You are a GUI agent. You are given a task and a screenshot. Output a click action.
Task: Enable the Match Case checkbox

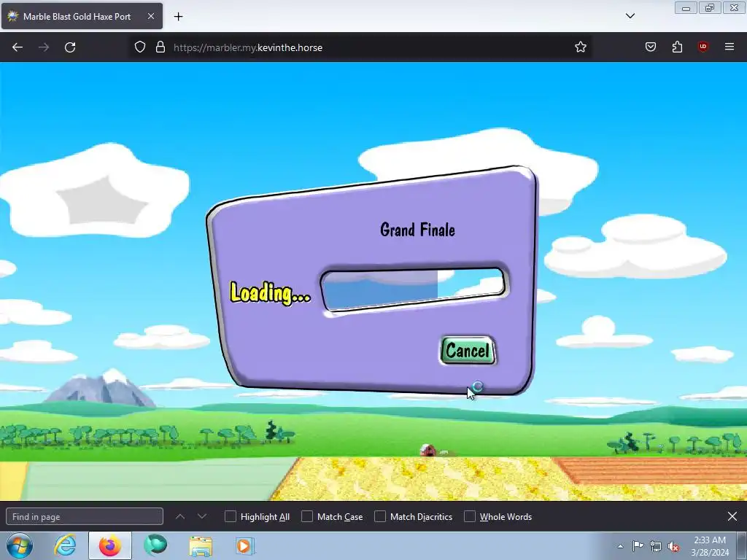[x=307, y=517]
